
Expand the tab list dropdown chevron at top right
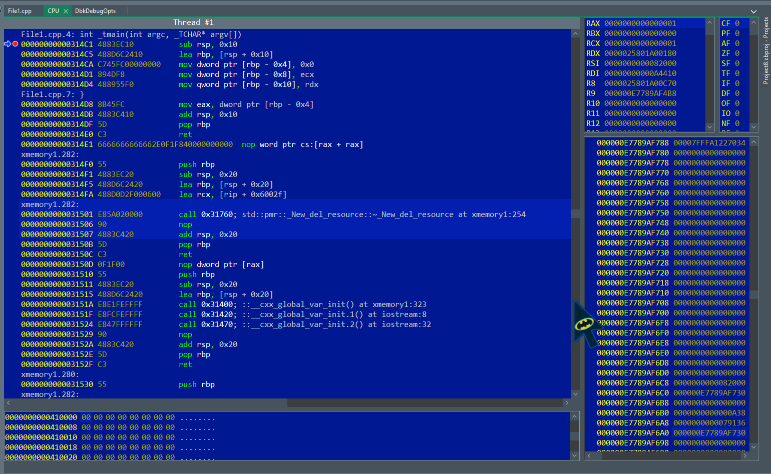(x=754, y=11)
